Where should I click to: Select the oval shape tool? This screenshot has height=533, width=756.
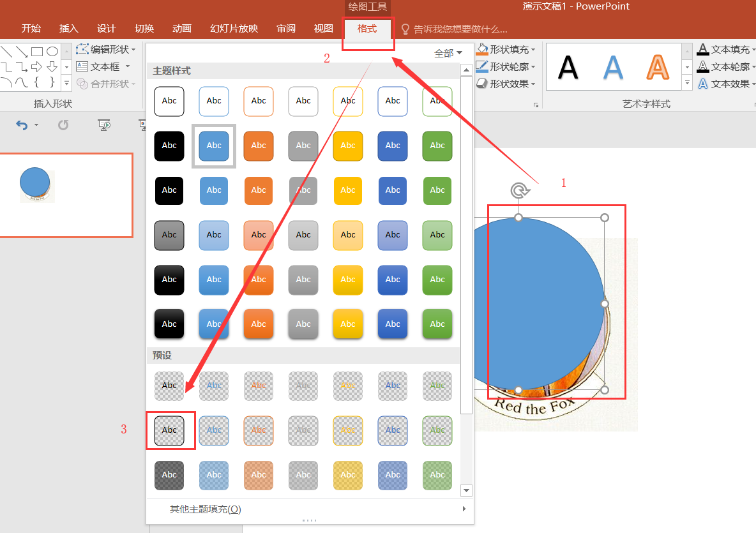tap(52, 52)
